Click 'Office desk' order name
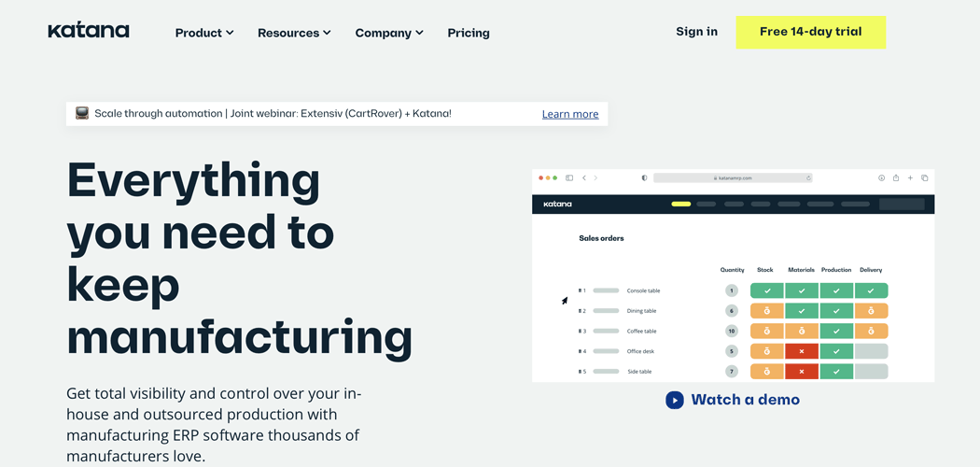 pyautogui.click(x=640, y=351)
